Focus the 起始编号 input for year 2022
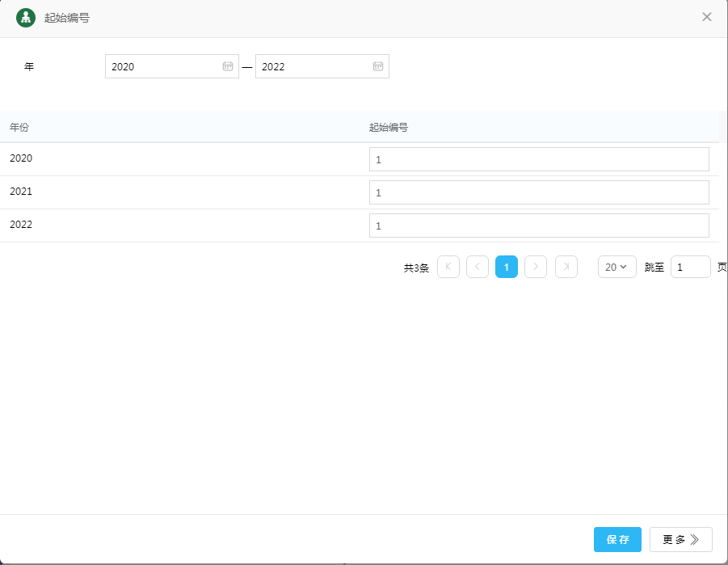 coord(538,226)
